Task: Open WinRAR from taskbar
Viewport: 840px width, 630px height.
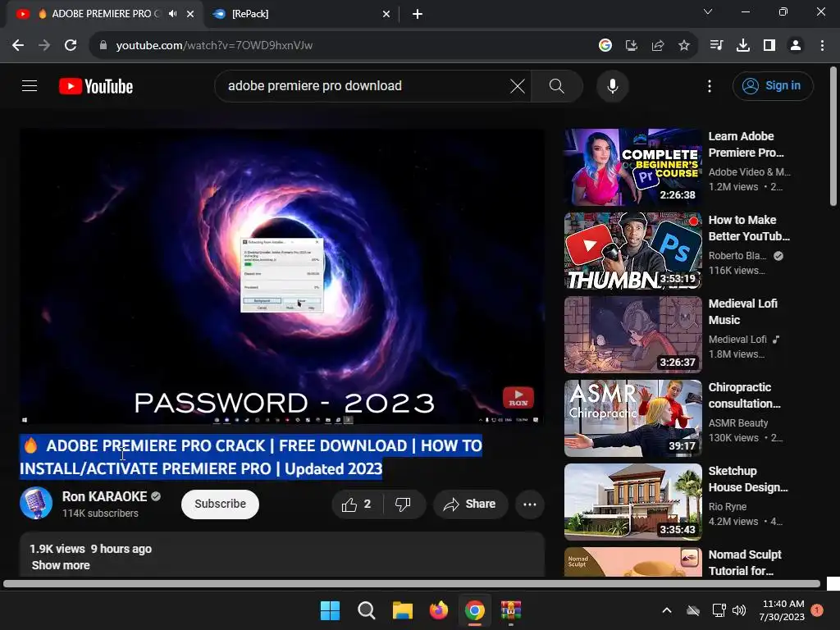Action: [x=511, y=610]
